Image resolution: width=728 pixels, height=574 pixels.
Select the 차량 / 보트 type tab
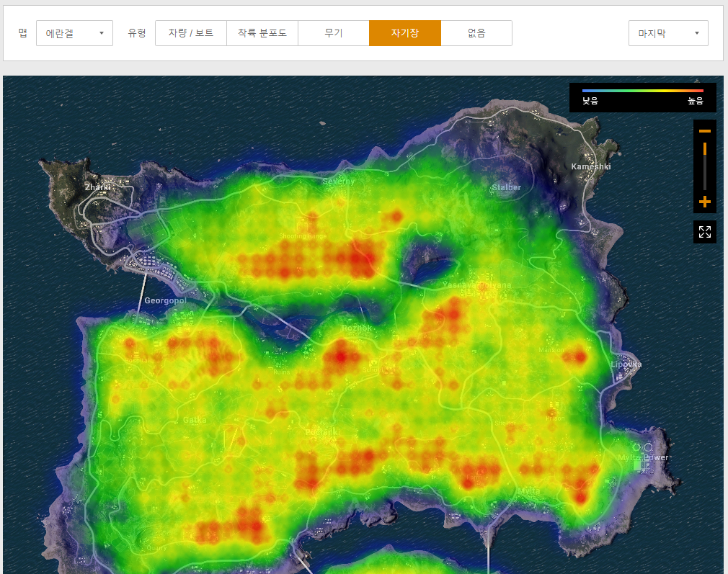tap(191, 33)
